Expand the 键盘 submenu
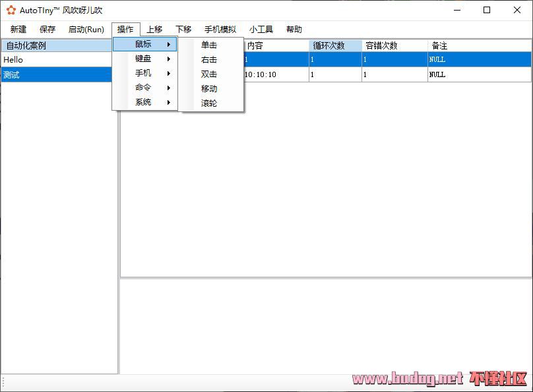Viewport: 533px width, 392px height. tap(145, 59)
